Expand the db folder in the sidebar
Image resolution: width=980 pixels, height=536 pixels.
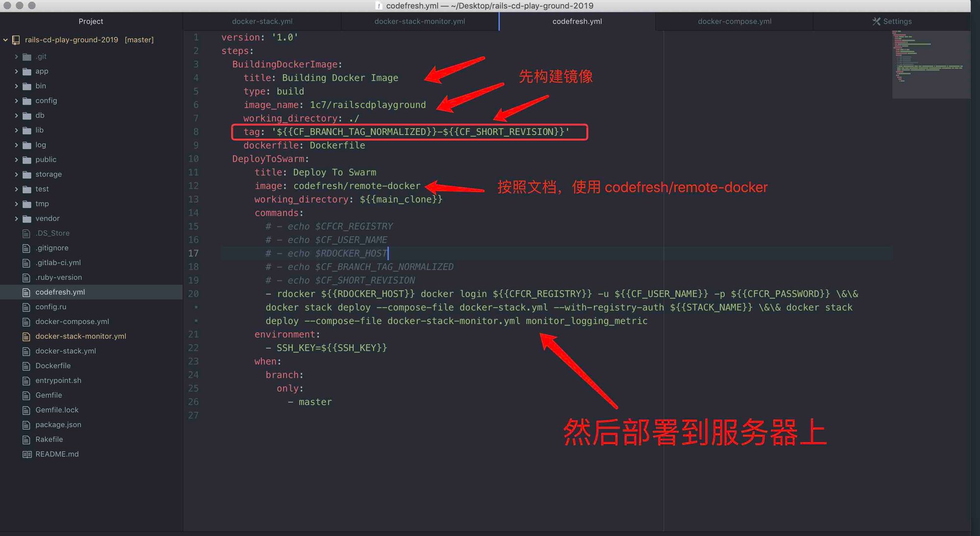(x=16, y=115)
